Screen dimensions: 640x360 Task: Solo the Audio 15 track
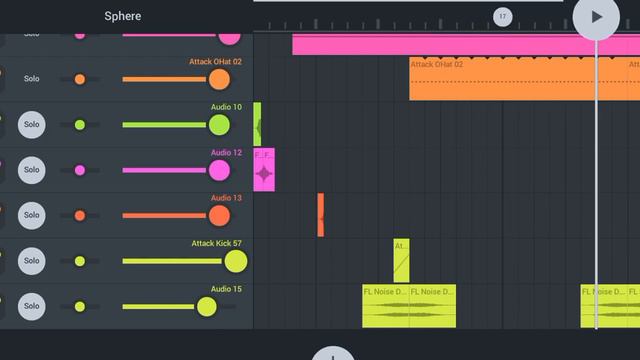(31, 306)
